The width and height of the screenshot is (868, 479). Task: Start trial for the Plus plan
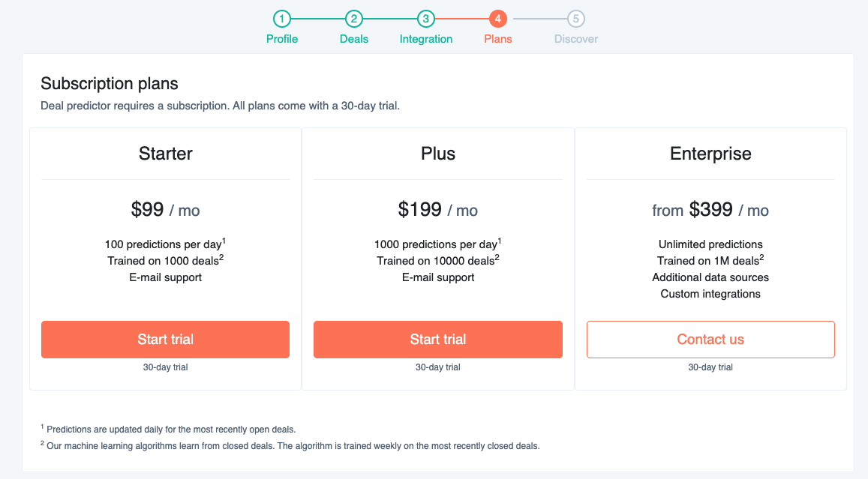(x=438, y=340)
